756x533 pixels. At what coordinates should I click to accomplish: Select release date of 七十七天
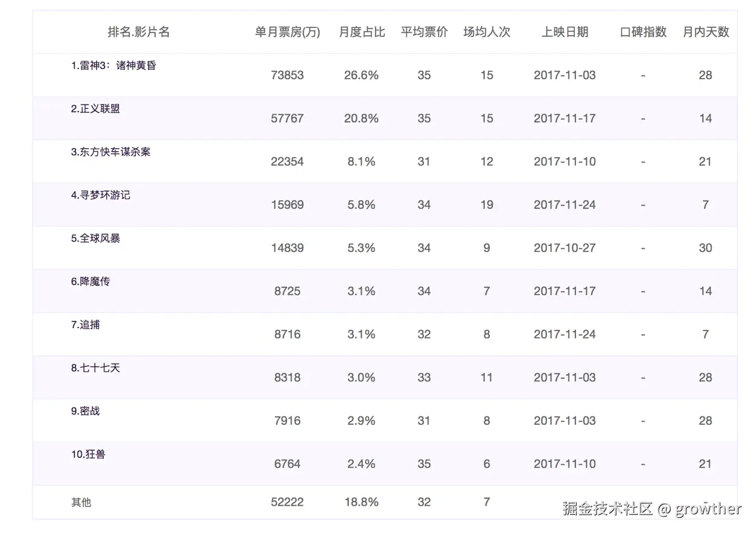[565, 378]
